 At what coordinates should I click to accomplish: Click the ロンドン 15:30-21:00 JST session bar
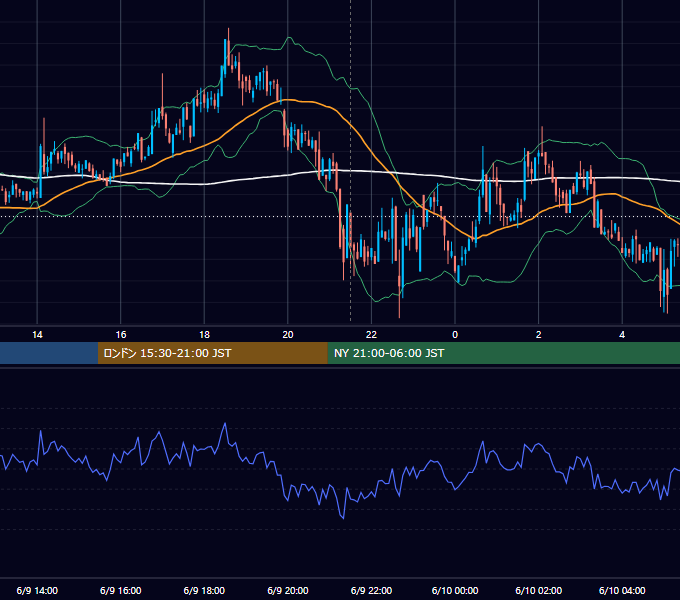pyautogui.click(x=212, y=353)
